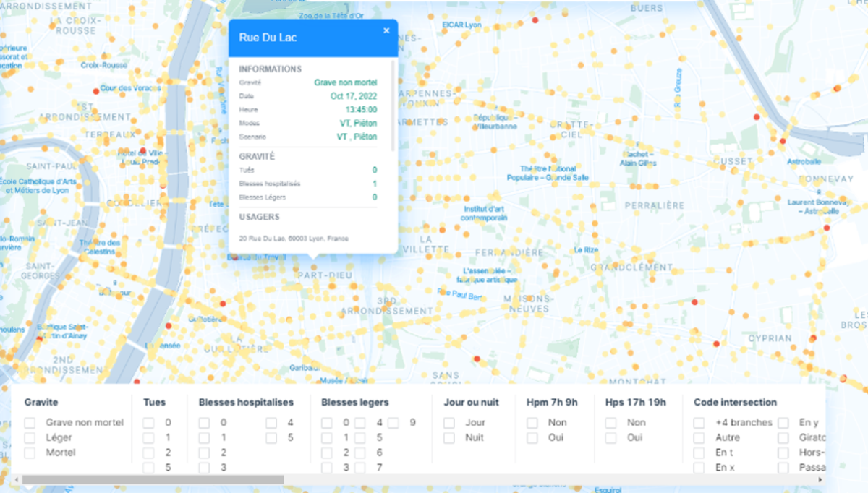Check Oui under Hpm 7h 9h
The width and height of the screenshot is (868, 493).
[x=532, y=438]
